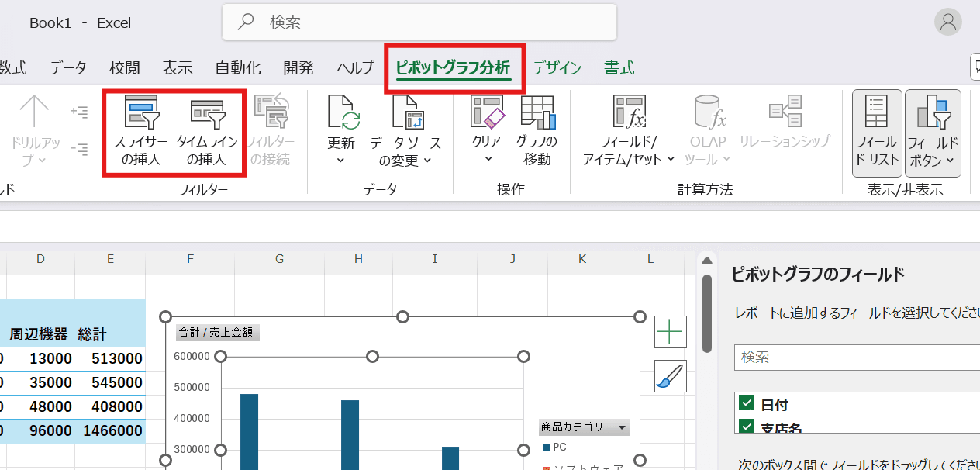Uncheck the 支店名 field checkbox
The width and height of the screenshot is (980, 470).
[747, 426]
